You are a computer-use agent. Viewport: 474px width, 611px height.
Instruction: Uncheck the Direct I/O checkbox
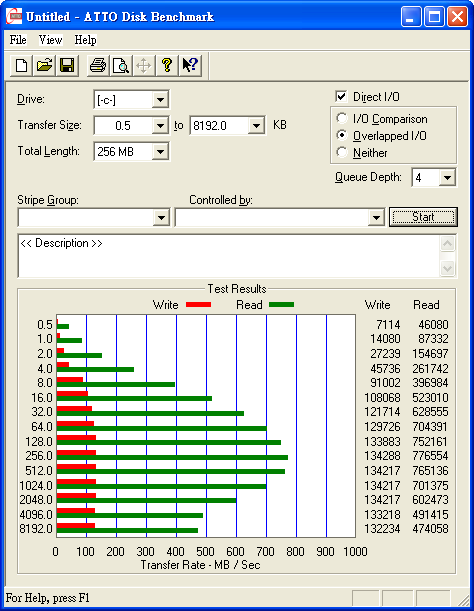pyautogui.click(x=341, y=96)
